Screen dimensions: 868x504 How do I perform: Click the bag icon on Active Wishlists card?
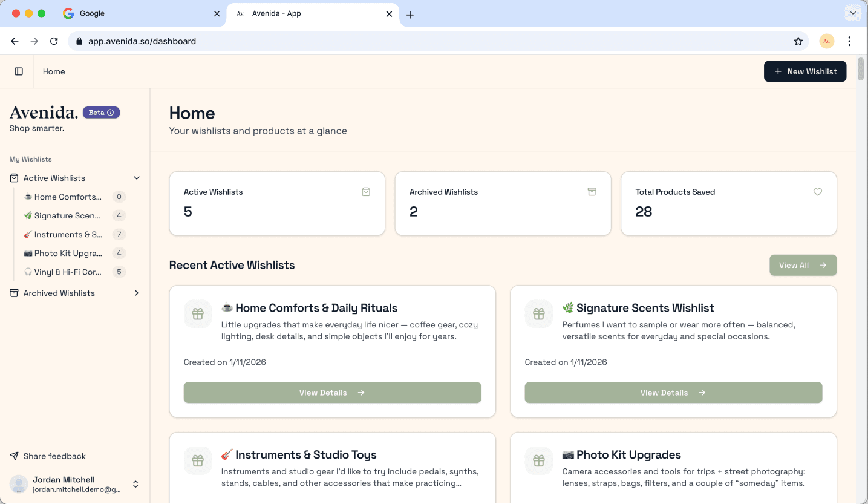[366, 192]
